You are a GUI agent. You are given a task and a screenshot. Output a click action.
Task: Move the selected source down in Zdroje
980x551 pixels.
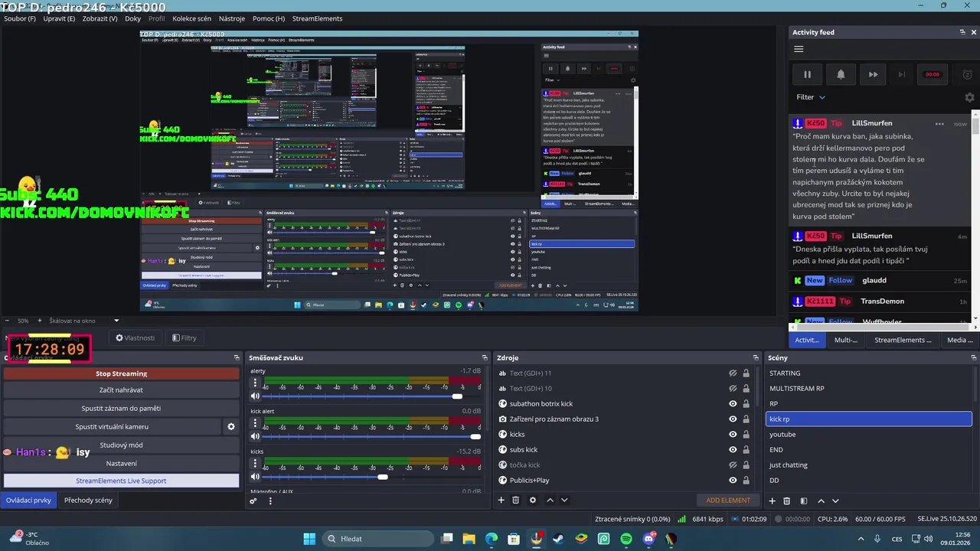pos(564,500)
